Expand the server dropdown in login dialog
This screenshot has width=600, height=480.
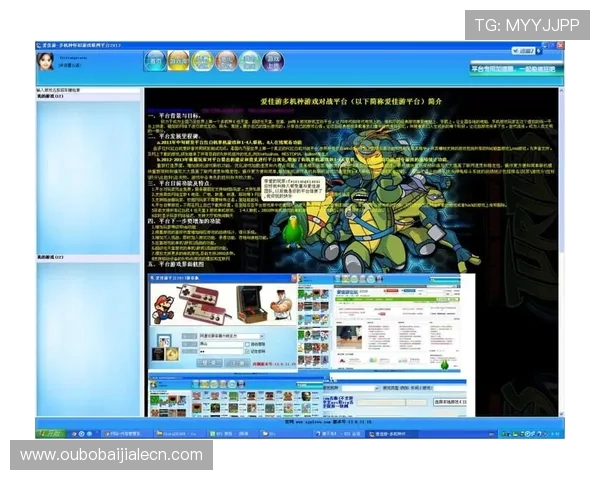point(263,334)
